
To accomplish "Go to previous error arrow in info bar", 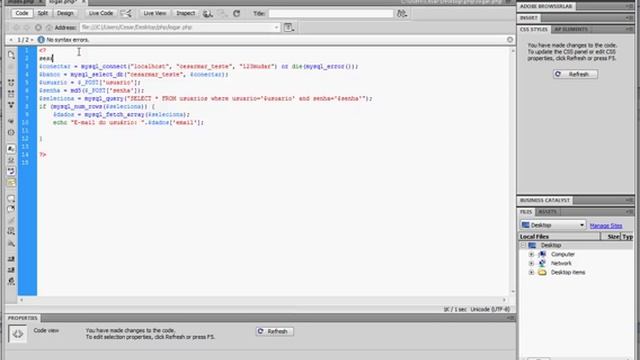I will tap(11, 40).
